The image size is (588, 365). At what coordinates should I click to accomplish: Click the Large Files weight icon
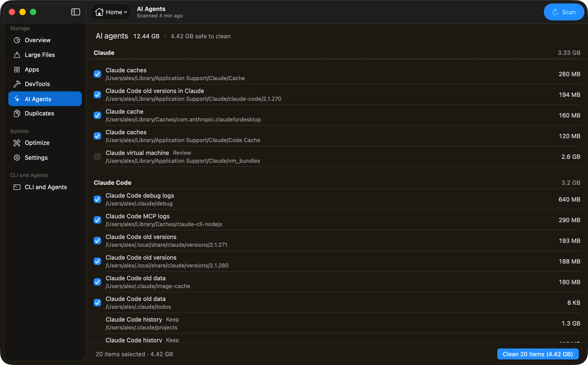pyautogui.click(x=17, y=55)
